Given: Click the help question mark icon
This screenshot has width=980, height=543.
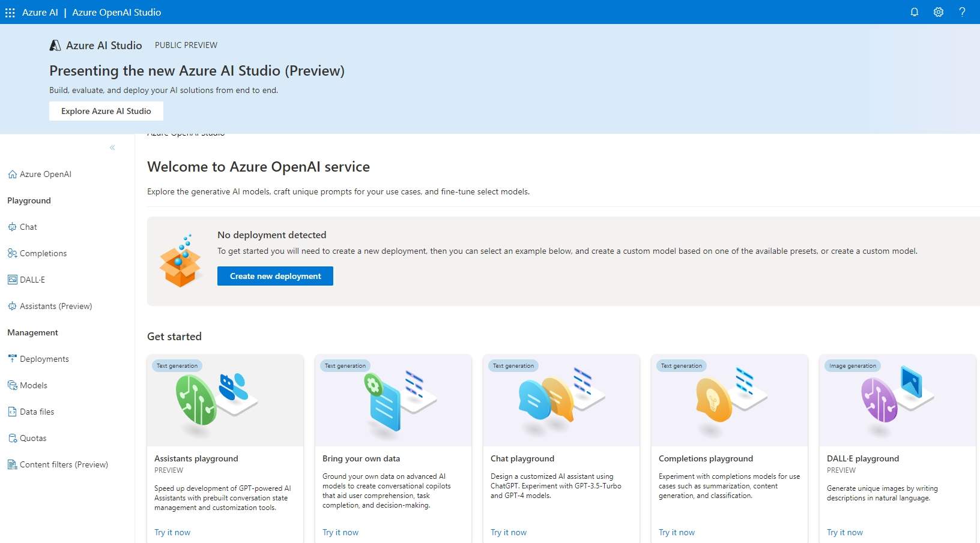Looking at the screenshot, I should tap(962, 12).
